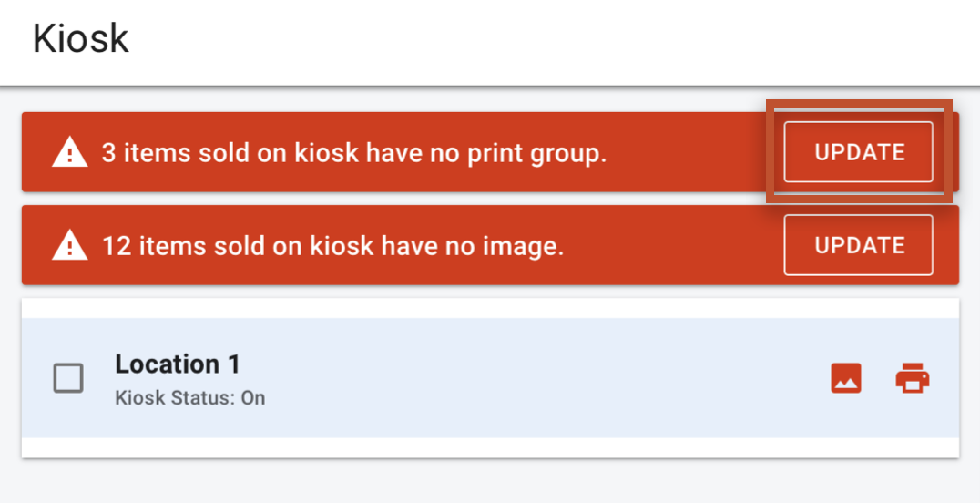
Task: Click the '3 items sold on kiosk' message
Action: 354,153
